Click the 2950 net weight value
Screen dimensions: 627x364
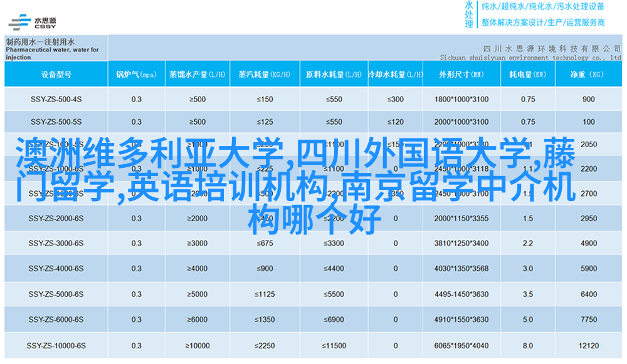(x=589, y=219)
